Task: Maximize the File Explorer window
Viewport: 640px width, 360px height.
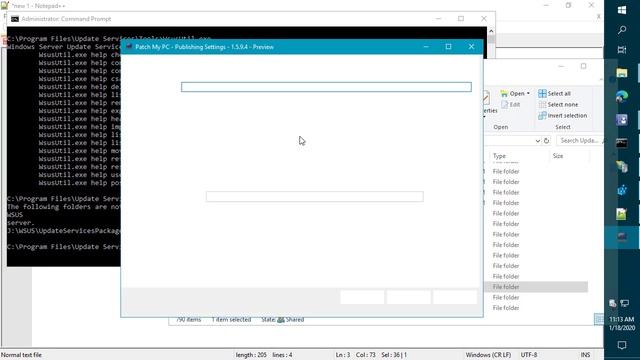Action: (583, 66)
